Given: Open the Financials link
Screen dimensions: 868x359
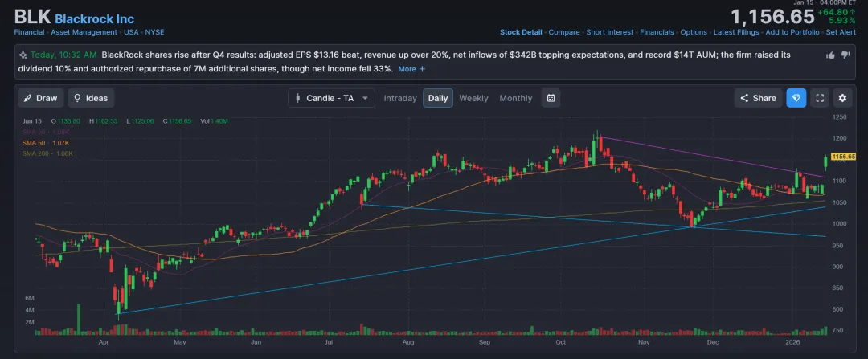Looking at the screenshot, I should click(x=657, y=32).
